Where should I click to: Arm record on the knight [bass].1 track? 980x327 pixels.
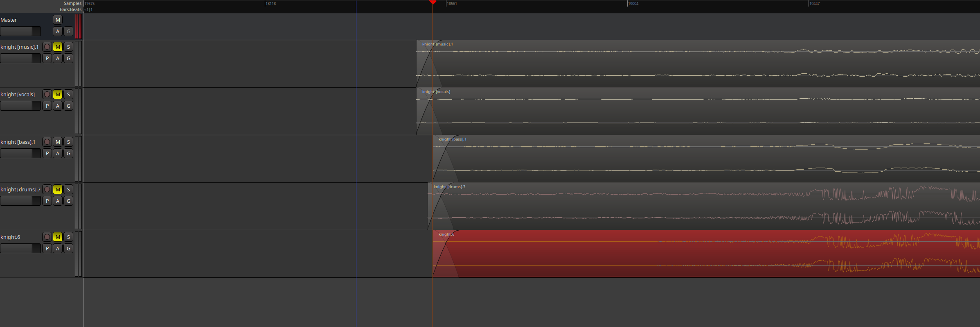47,142
